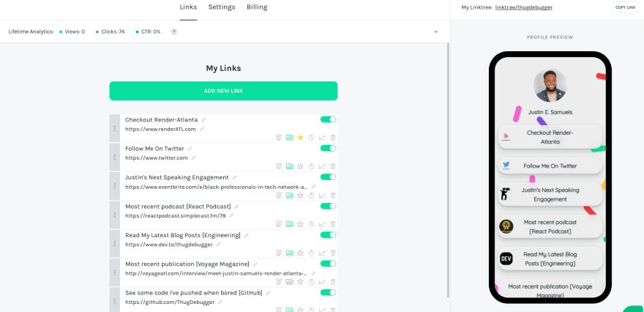Toggle off the Follow Me On Twitter link
Screen dimensions: 644x312
pyautogui.click(x=328, y=148)
